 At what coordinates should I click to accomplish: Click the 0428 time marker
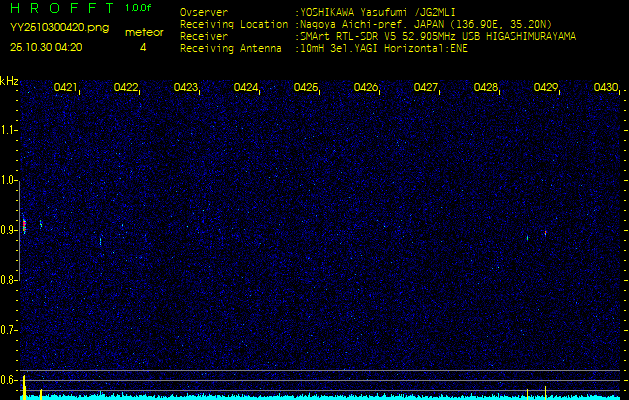[486, 87]
